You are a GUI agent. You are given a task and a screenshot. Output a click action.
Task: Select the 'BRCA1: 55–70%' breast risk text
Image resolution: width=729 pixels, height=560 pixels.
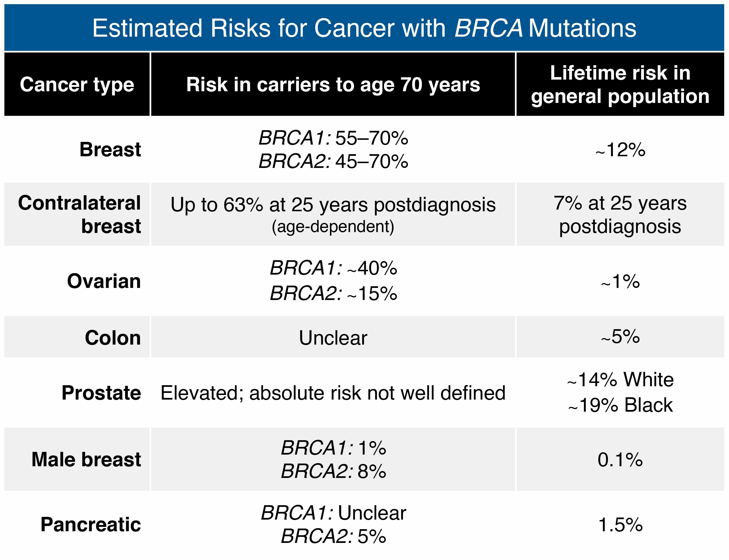(x=333, y=138)
